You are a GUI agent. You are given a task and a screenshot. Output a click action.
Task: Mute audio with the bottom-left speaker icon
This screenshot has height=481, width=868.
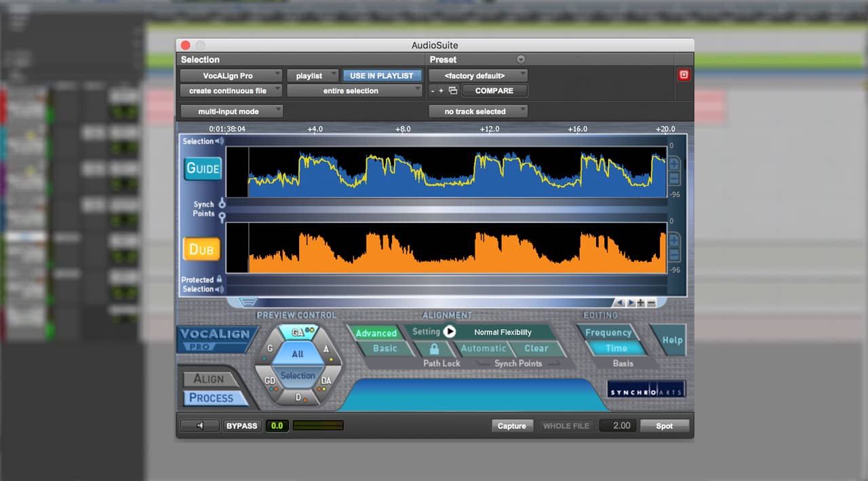coord(199,425)
